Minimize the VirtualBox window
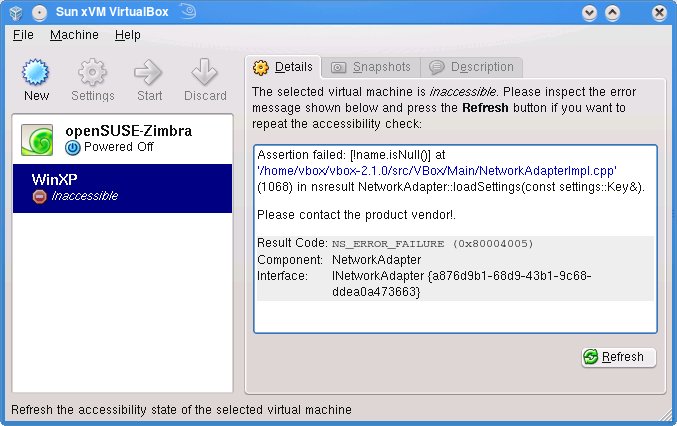Viewport: 677px width, 426px height. coord(589,13)
